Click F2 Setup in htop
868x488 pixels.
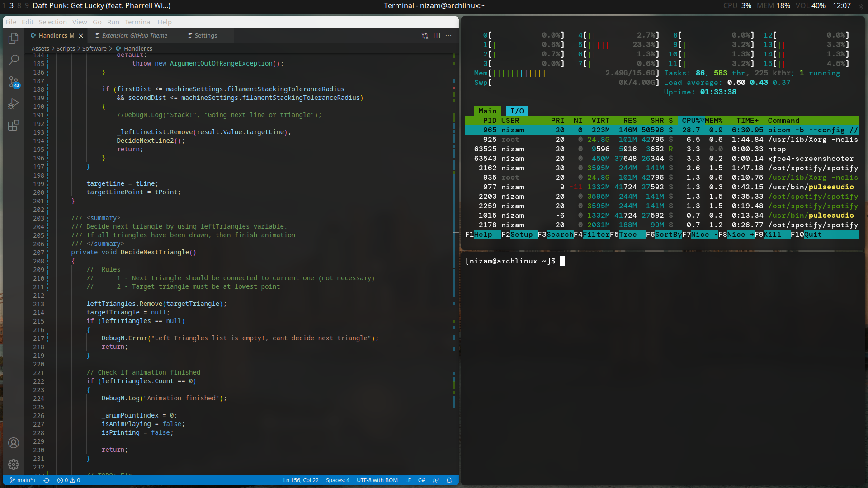tap(519, 235)
